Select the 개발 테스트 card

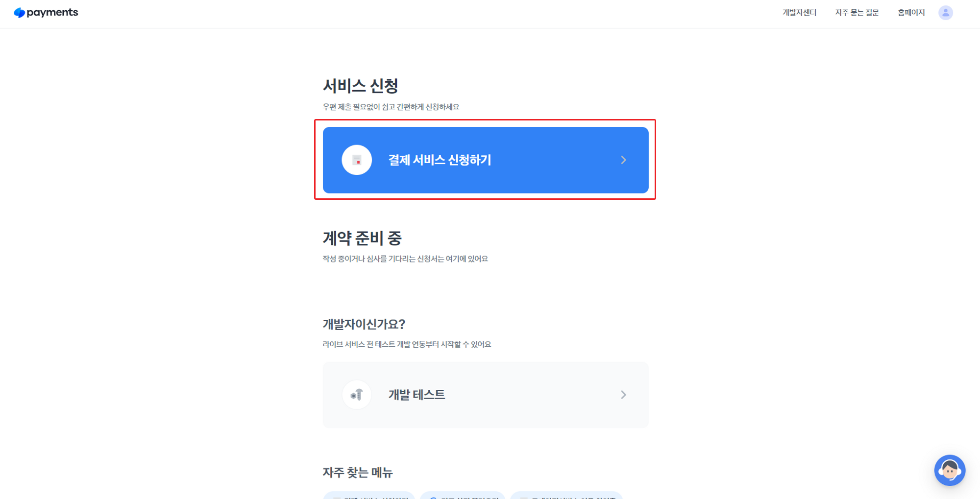[x=485, y=395]
